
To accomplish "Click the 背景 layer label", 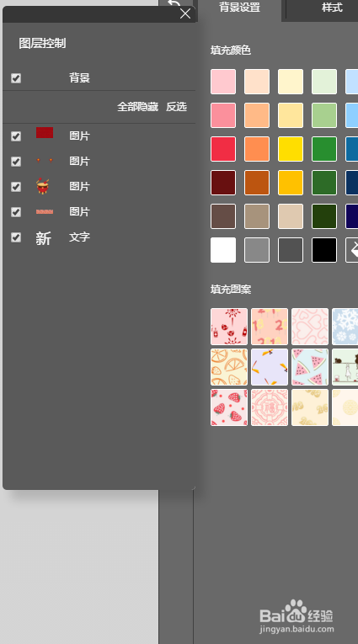I will [79, 77].
